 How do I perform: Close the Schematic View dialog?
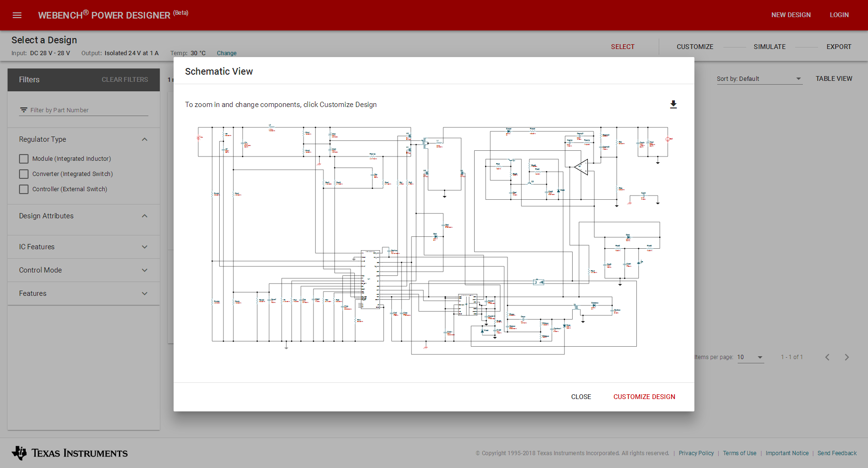point(581,397)
